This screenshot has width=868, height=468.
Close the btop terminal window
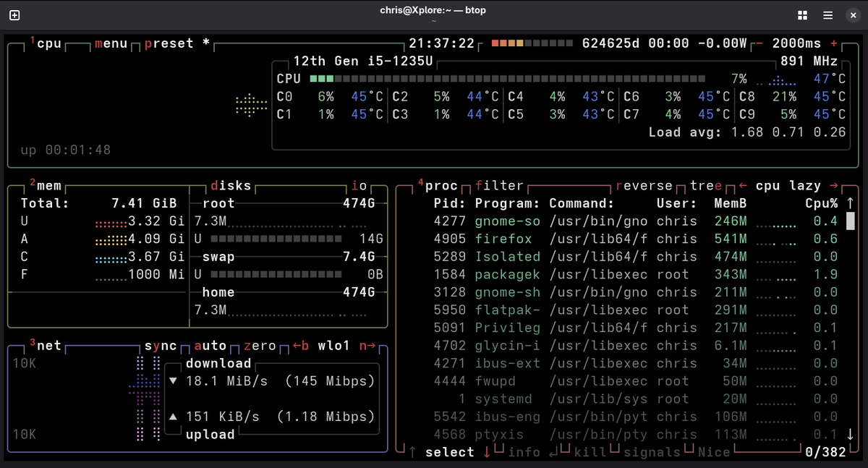tap(852, 15)
